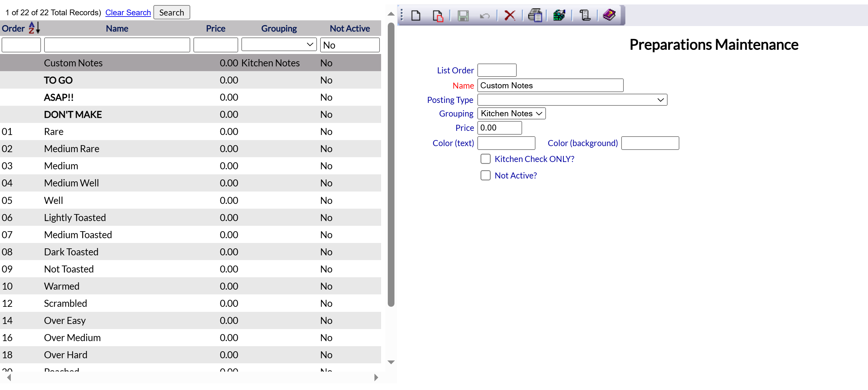Select the DON'T MAKE row
868x390 pixels.
pos(190,114)
